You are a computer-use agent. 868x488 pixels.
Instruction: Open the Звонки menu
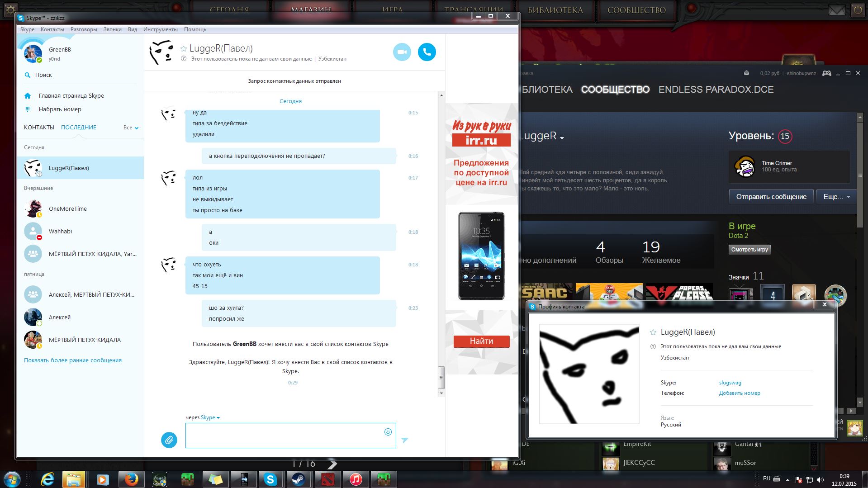112,29
